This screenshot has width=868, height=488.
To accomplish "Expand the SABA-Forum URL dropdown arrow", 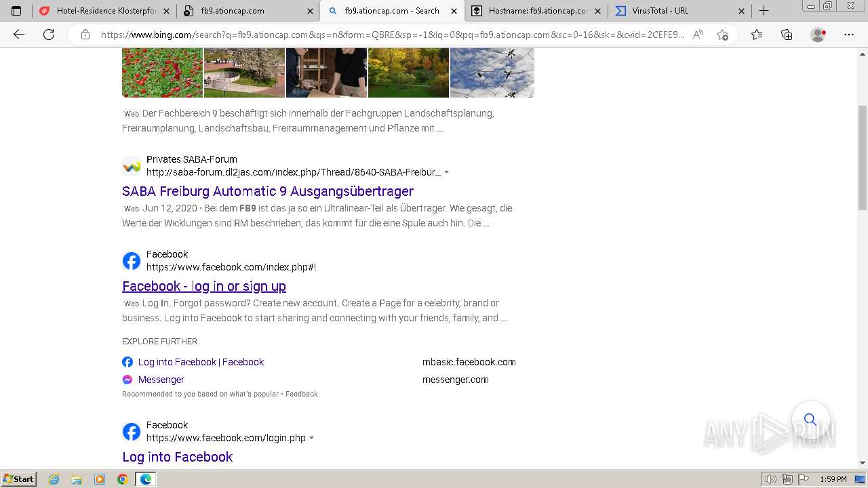I will tap(446, 172).
